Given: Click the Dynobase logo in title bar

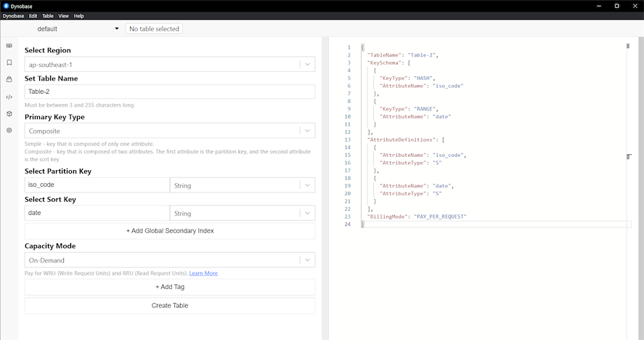Looking at the screenshot, I should point(6,6).
